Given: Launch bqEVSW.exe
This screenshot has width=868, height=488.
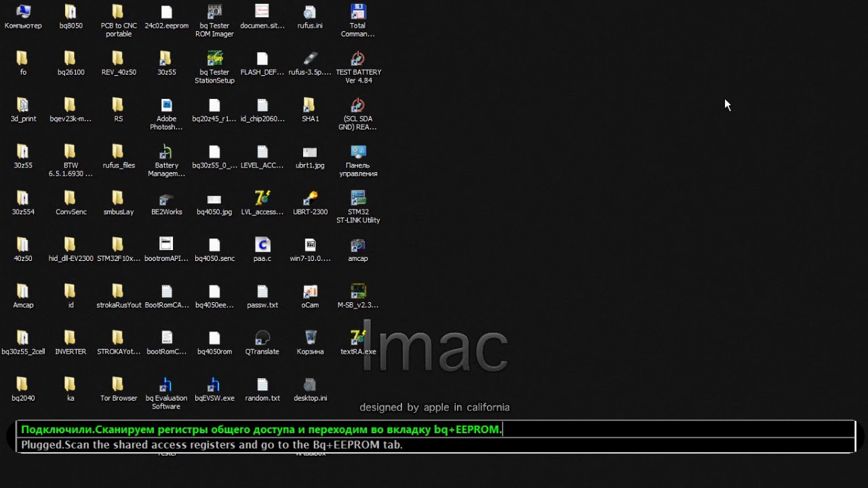Looking at the screenshot, I should 214,389.
